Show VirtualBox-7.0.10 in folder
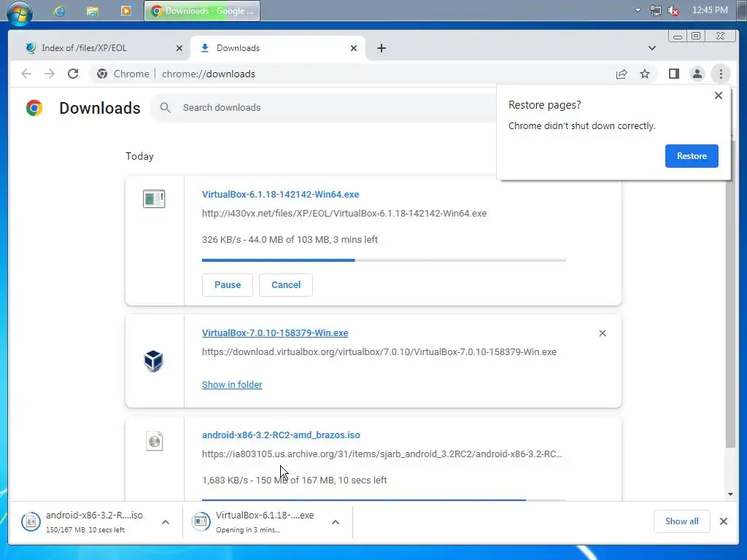The image size is (747, 560). coord(232,385)
